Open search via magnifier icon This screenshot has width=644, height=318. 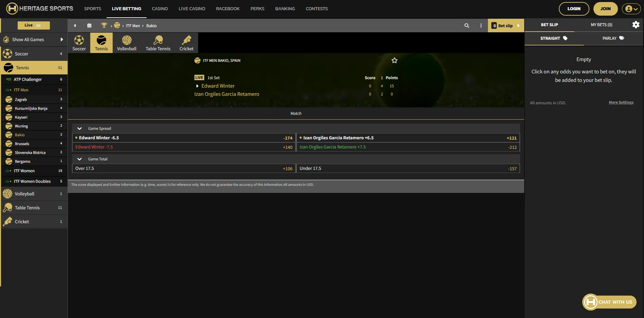pyautogui.click(x=467, y=25)
